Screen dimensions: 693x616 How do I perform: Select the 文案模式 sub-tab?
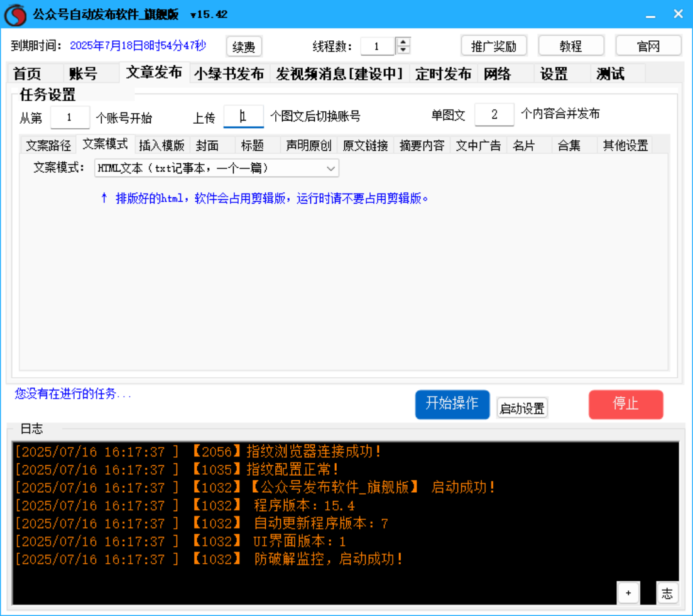coord(105,144)
